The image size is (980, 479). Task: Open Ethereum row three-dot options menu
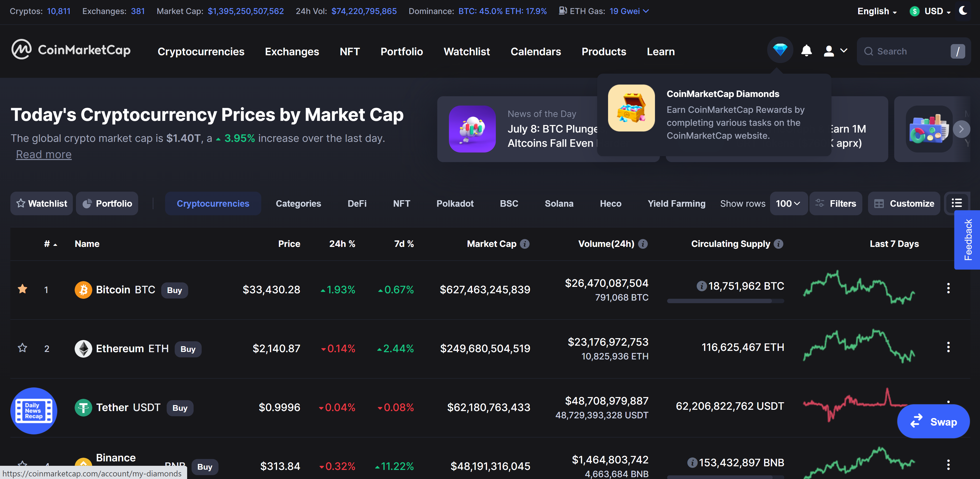pos(948,347)
